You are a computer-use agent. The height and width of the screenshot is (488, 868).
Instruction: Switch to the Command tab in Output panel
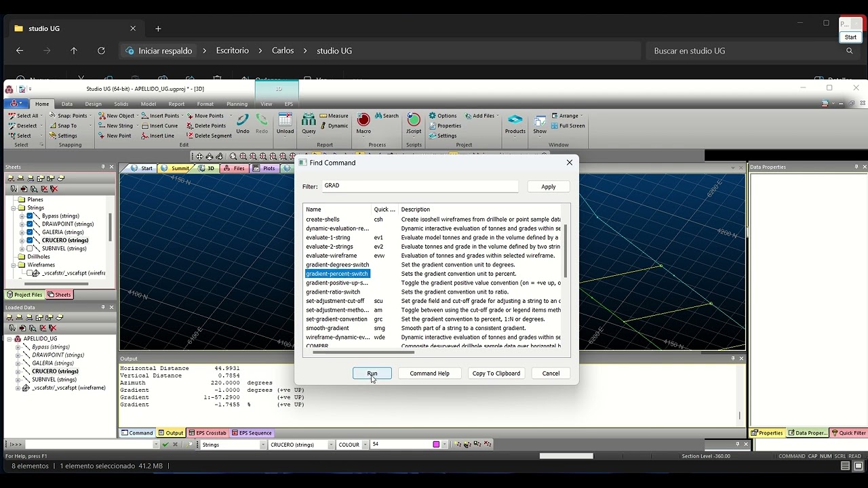point(137,433)
